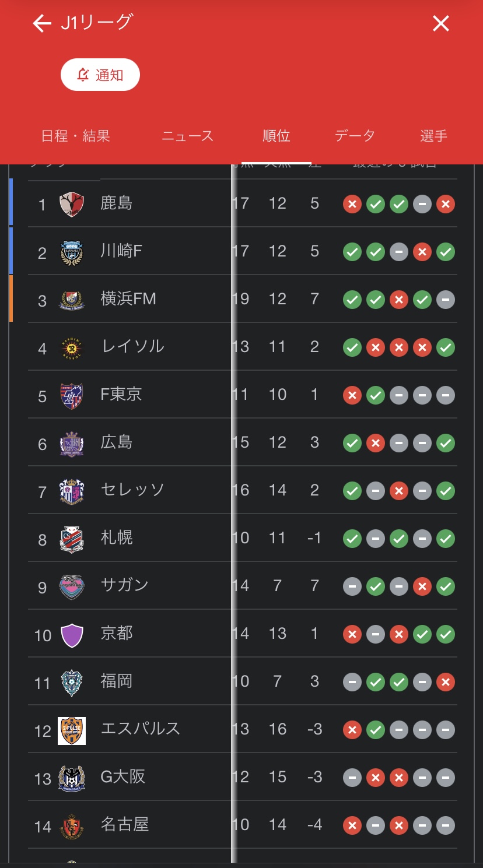The width and height of the screenshot is (483, 868).
Task: Close the J1リーグ panel with X
Action: [440, 24]
